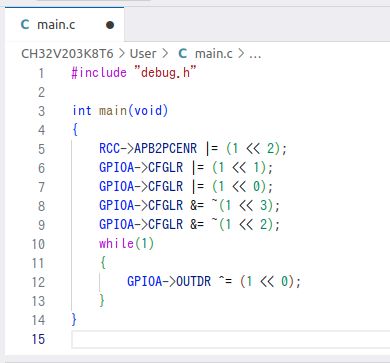Open the User breadcrumb segment
Viewport: 390px width, 363px height.
click(x=143, y=54)
